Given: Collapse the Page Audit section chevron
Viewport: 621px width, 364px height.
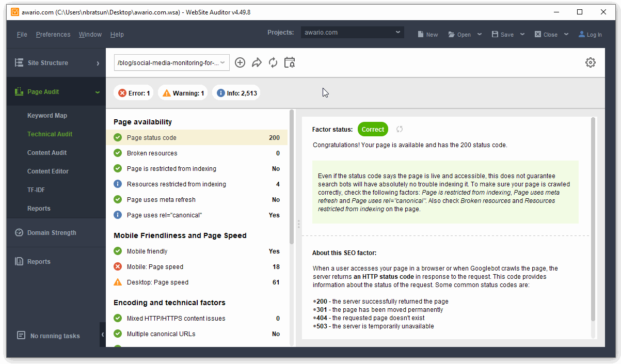Looking at the screenshot, I should pyautogui.click(x=98, y=92).
